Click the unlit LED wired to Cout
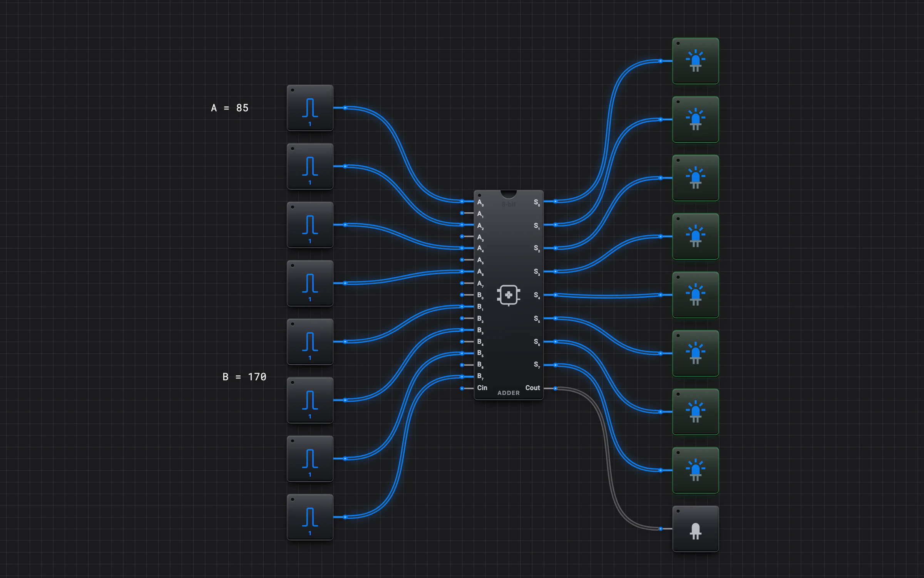 coord(695,529)
